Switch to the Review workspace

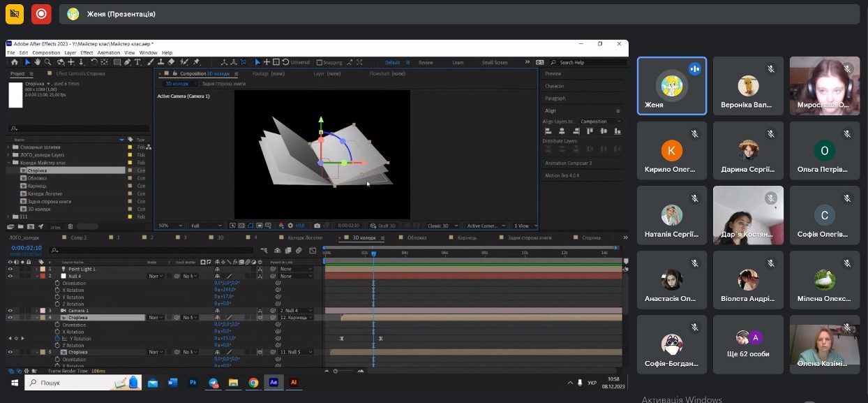pyautogui.click(x=425, y=62)
